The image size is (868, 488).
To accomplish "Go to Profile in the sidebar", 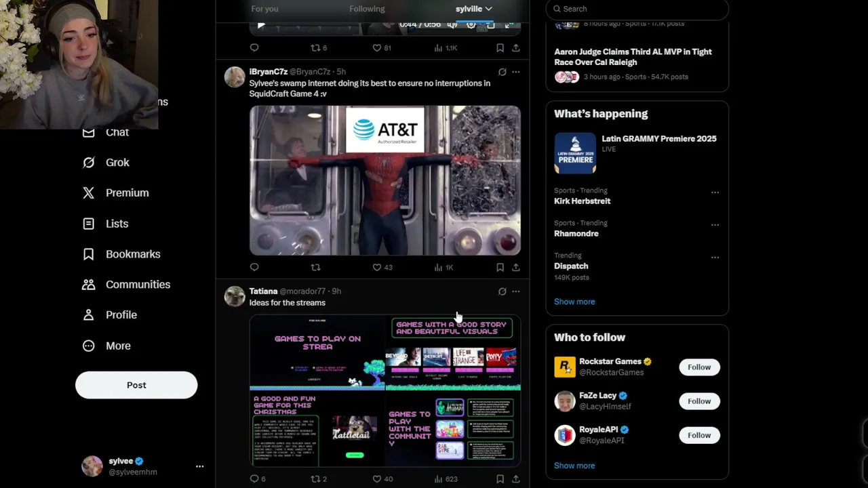I will tap(109, 315).
